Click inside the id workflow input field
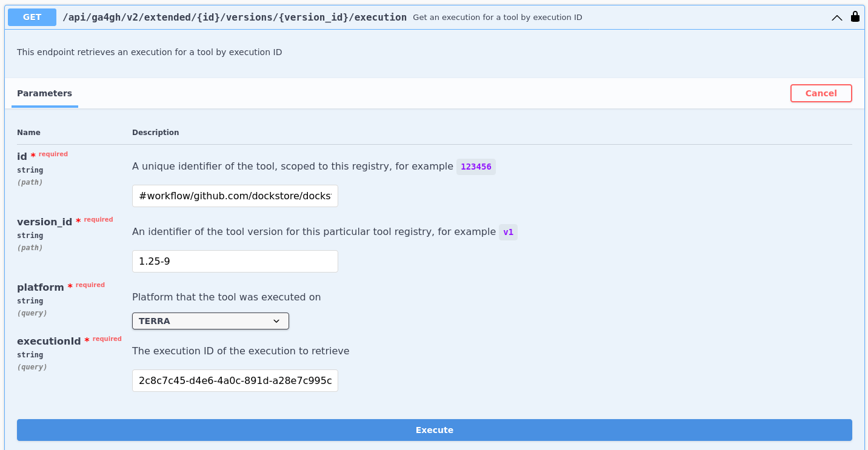Screen dimensions: 868x450 coord(235,196)
